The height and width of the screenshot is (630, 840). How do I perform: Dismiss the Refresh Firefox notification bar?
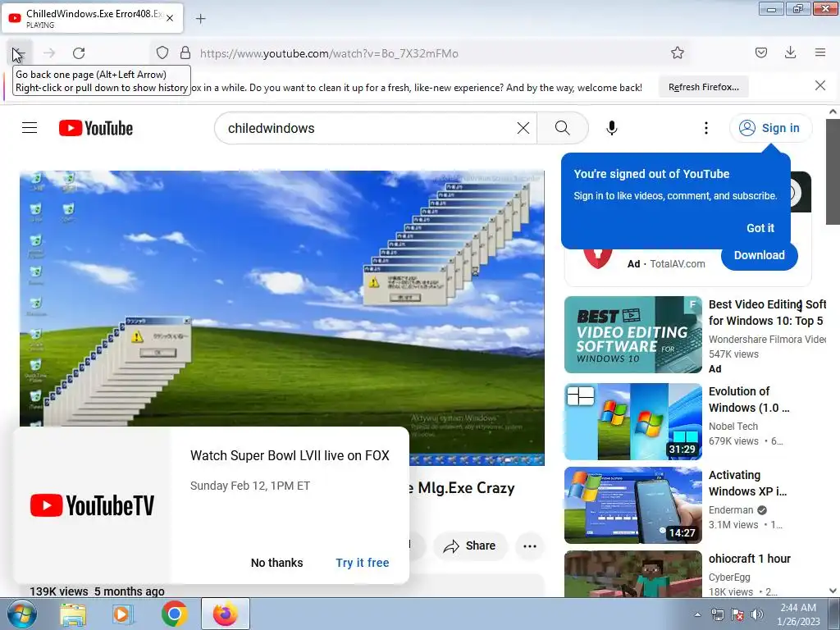820,85
